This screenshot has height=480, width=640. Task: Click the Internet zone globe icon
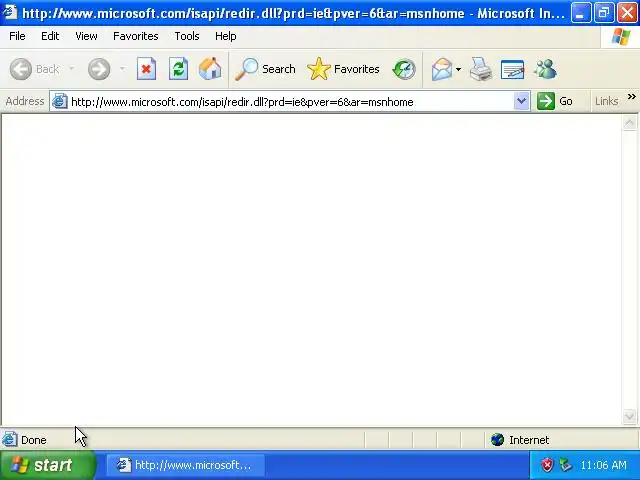point(498,440)
